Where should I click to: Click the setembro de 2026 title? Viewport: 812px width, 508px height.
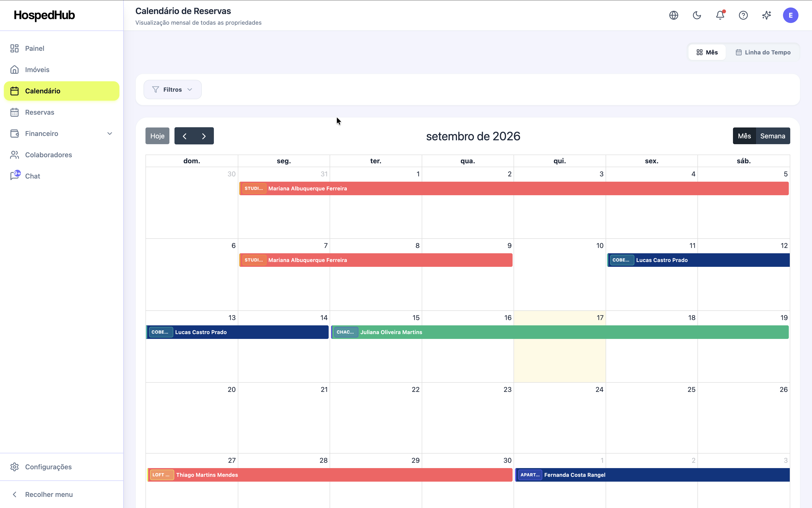[473, 136]
